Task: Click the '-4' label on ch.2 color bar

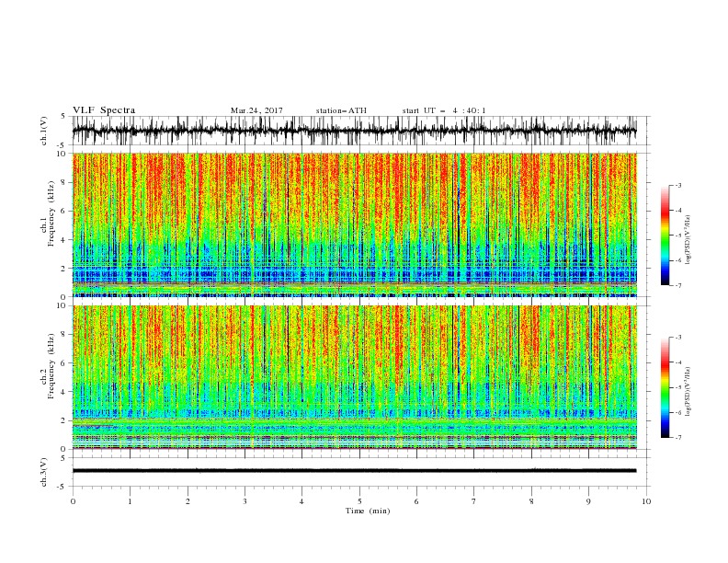Action: [678, 362]
